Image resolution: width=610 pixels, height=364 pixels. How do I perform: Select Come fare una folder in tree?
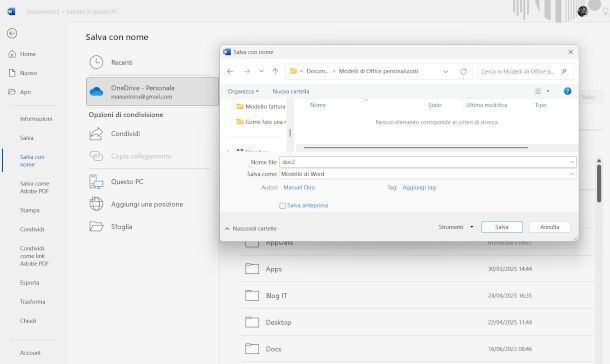tap(261, 122)
